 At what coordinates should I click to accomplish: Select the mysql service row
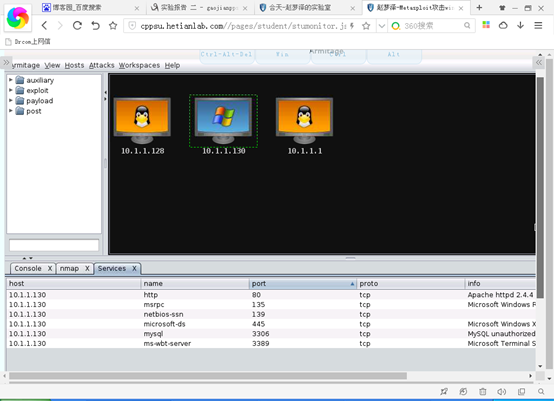[x=271, y=334]
